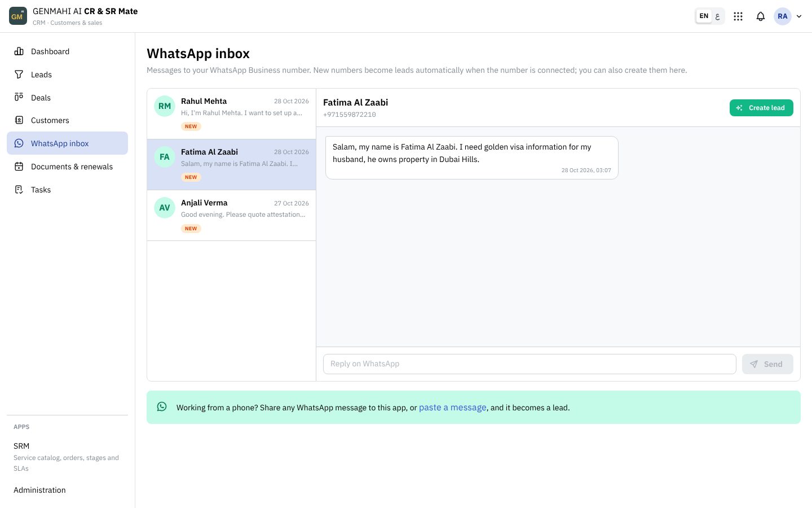This screenshot has height=508, width=812.
Task: Click the Send button
Action: (767, 364)
